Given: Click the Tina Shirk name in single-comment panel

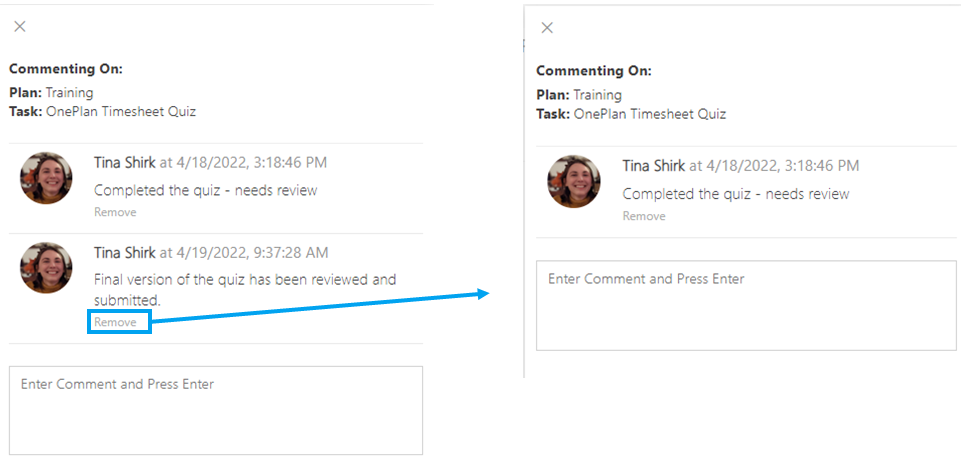Looking at the screenshot, I should (654, 165).
